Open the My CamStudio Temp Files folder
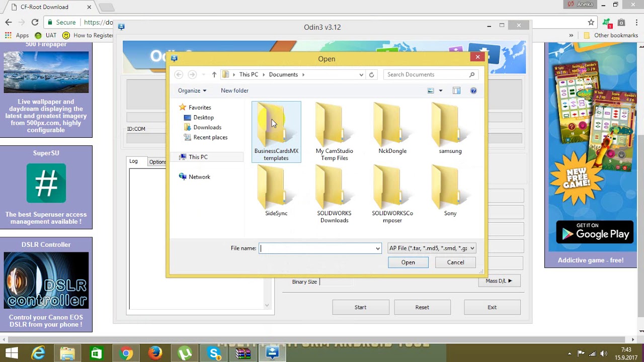 334,132
